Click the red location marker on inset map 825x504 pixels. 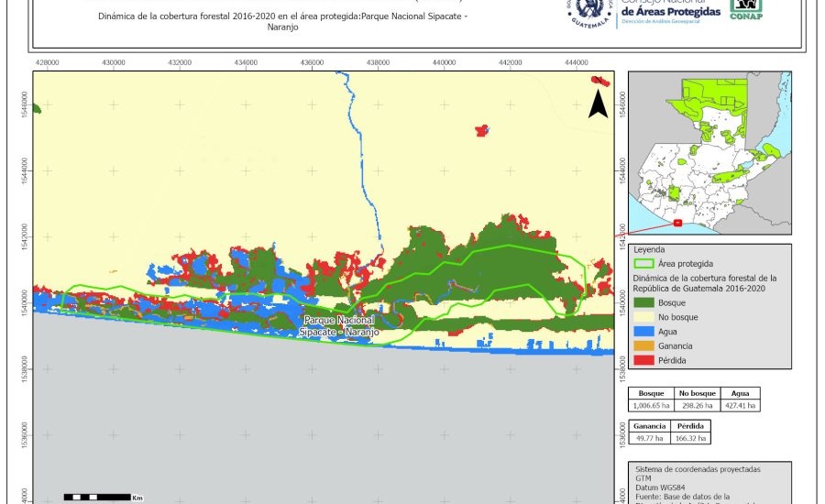tap(677, 222)
